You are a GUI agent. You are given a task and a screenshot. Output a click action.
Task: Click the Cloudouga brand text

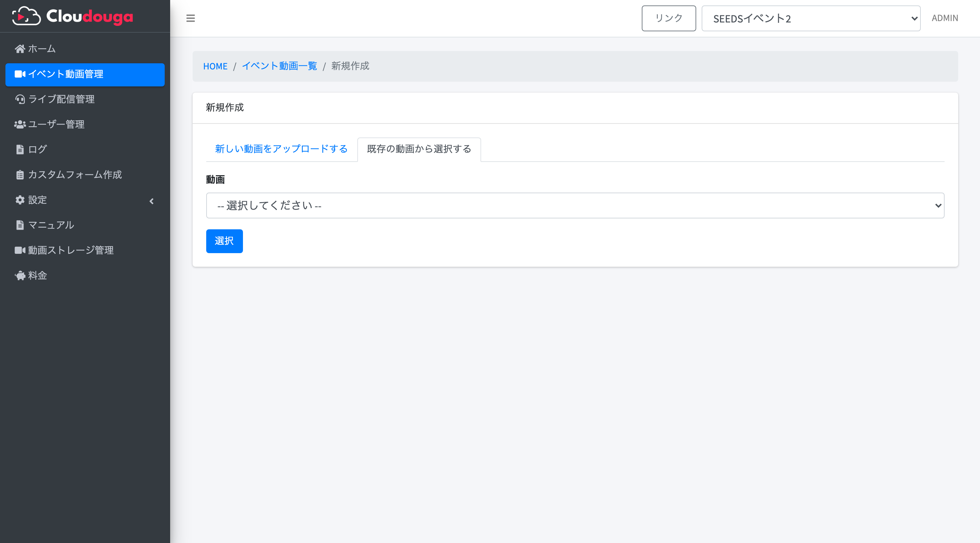(x=90, y=17)
